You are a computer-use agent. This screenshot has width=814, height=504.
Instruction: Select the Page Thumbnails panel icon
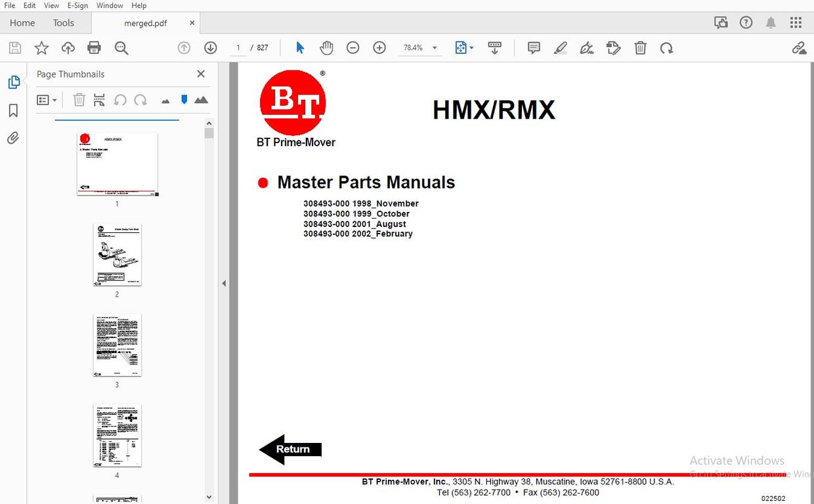tap(14, 81)
